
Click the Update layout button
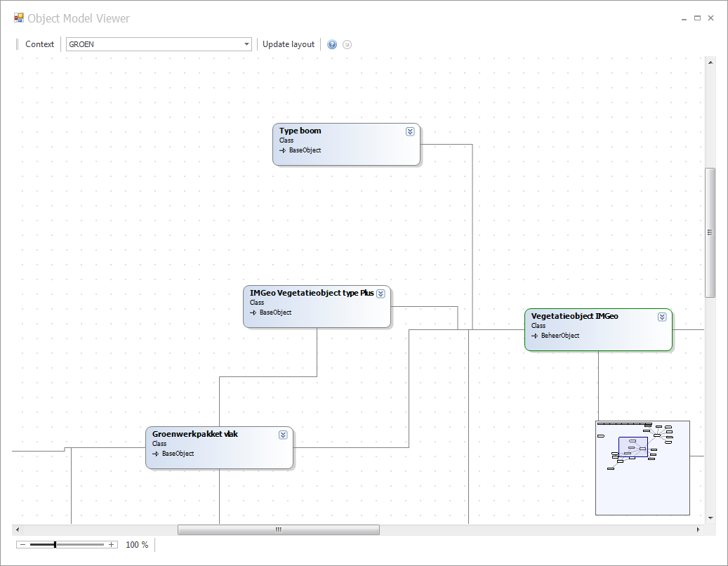coord(289,44)
